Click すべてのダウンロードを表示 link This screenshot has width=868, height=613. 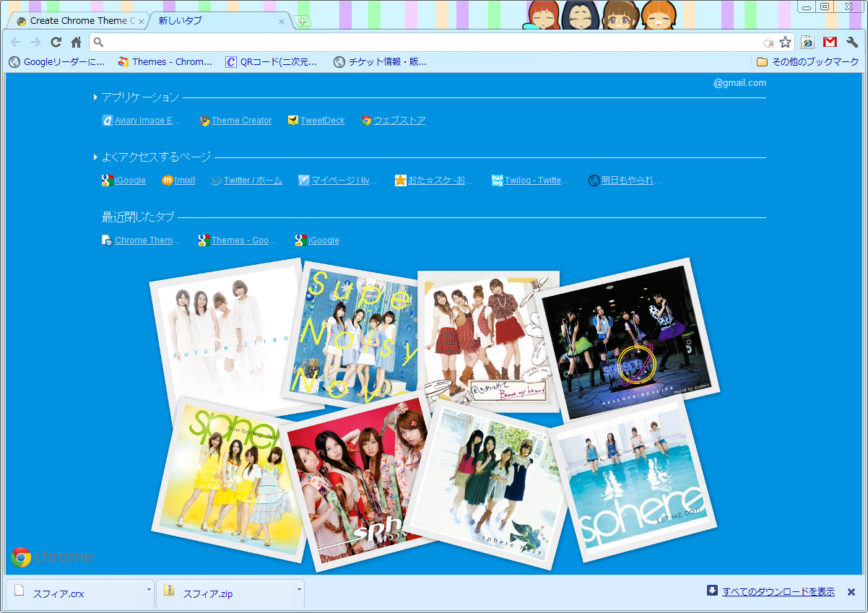click(778, 592)
